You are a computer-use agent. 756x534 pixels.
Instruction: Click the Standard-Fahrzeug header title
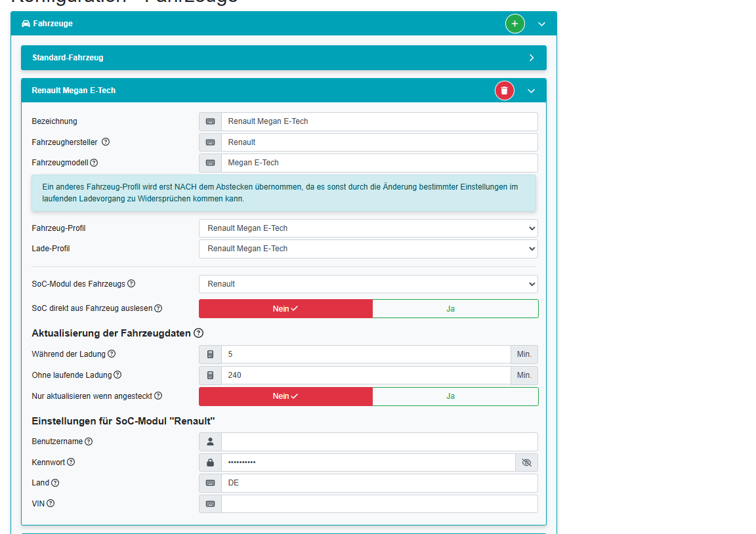tap(68, 58)
